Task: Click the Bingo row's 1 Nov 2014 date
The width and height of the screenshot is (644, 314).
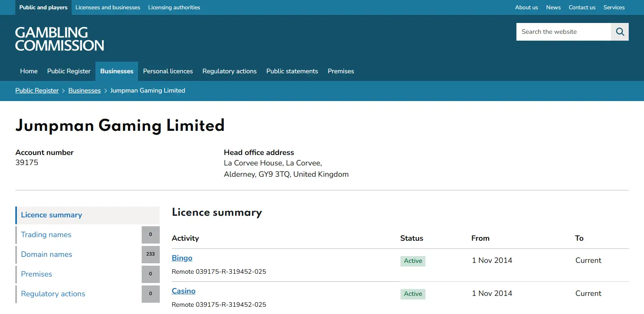Action: tap(492, 260)
